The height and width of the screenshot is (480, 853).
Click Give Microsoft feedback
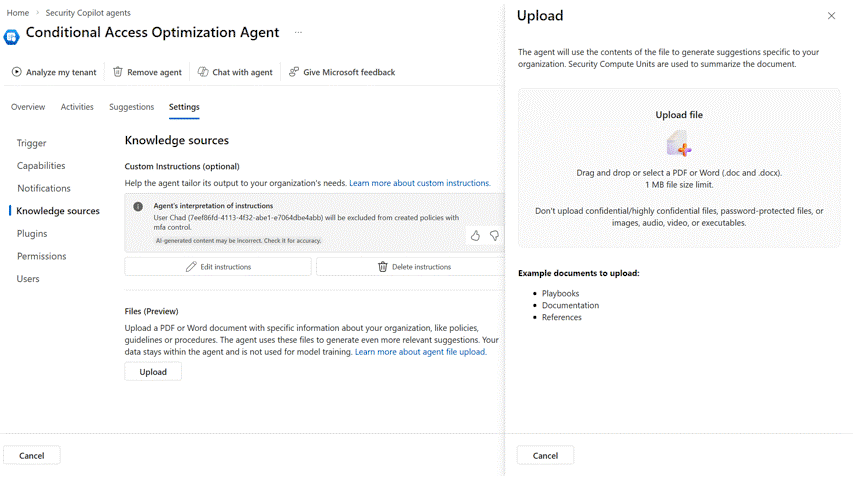(341, 72)
